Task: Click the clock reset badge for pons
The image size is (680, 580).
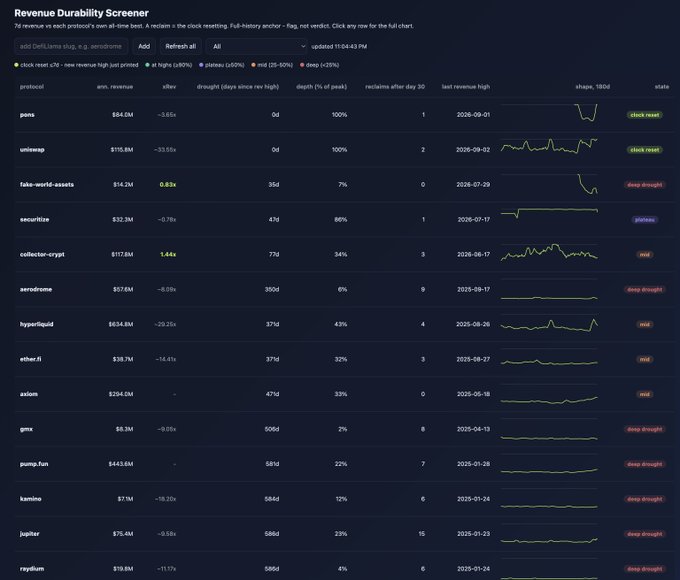Action: [x=644, y=115]
